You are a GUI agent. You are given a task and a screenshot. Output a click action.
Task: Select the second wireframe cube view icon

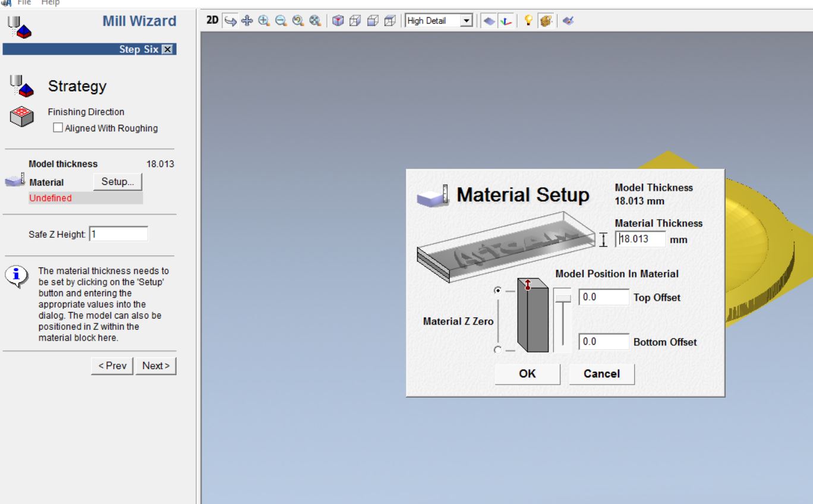coord(355,21)
